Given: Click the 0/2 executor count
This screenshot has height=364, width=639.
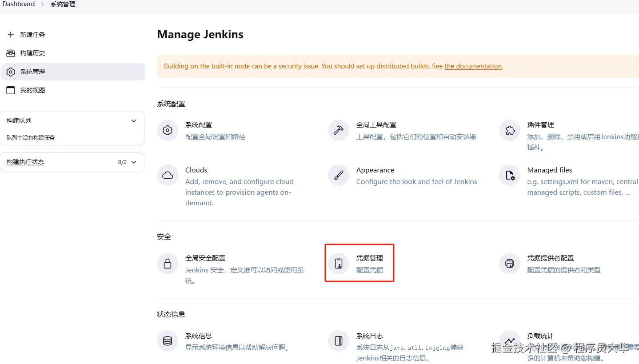Looking at the screenshot, I should click(x=122, y=162).
